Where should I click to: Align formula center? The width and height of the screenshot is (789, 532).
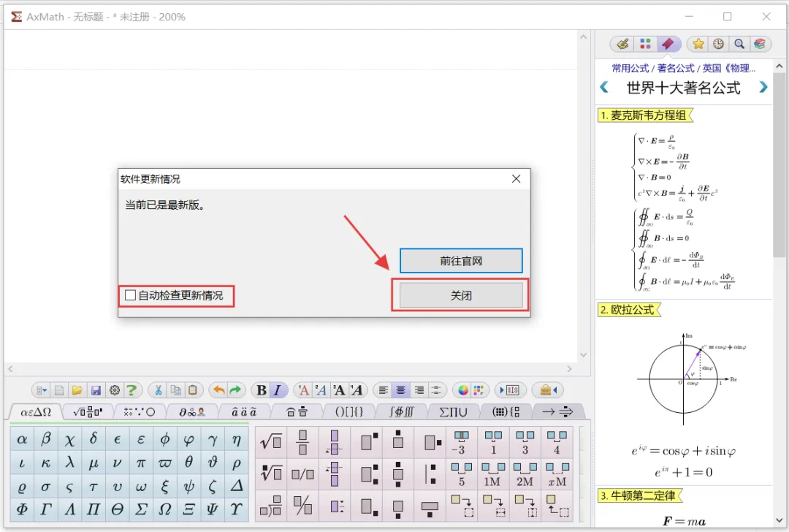click(400, 390)
